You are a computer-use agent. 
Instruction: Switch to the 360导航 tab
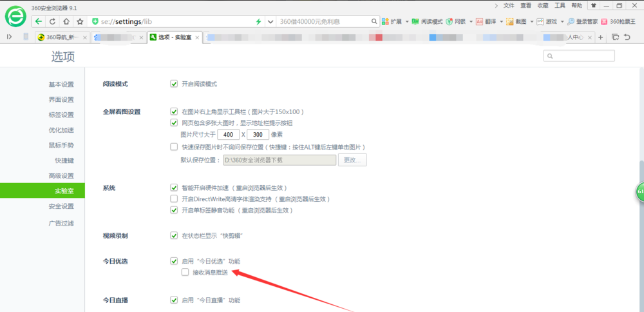click(x=62, y=37)
